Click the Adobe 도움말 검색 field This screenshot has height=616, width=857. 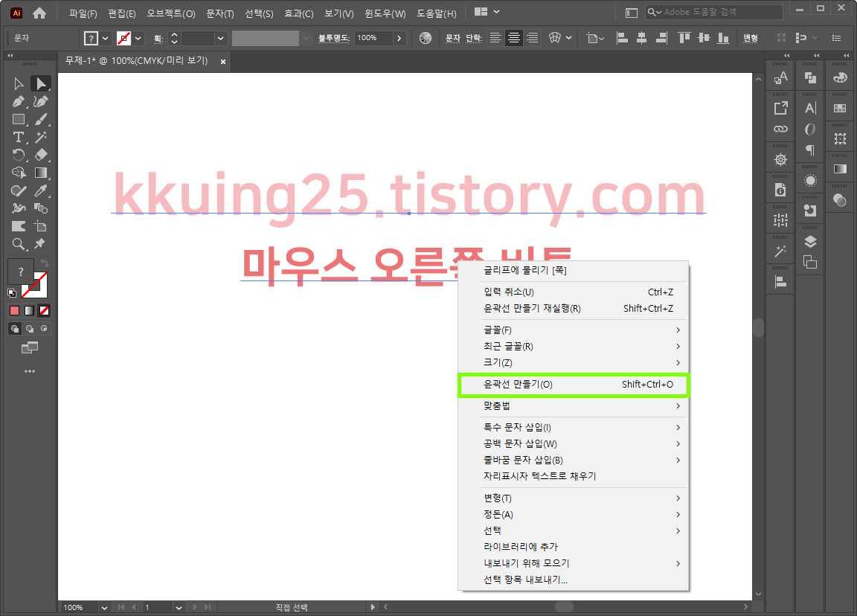coord(714,12)
